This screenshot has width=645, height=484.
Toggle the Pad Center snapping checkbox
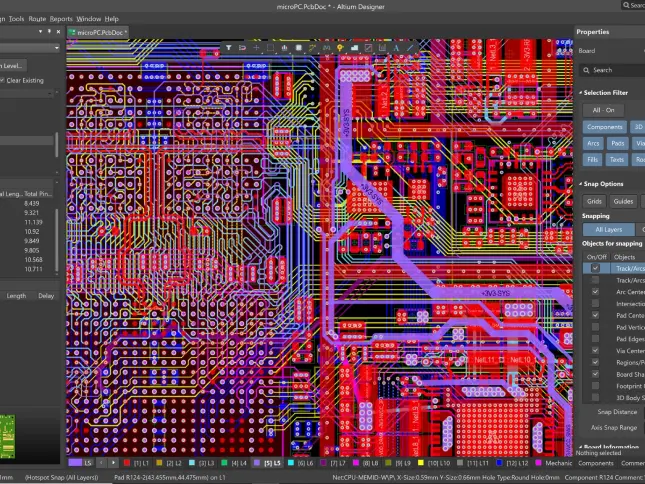click(595, 315)
